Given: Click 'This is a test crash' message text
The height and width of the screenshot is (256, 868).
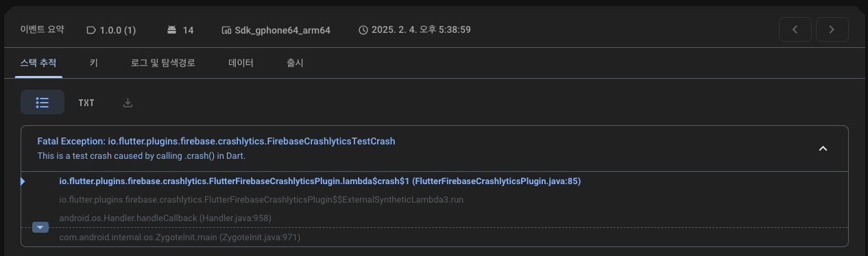Looking at the screenshot, I should coord(142,156).
